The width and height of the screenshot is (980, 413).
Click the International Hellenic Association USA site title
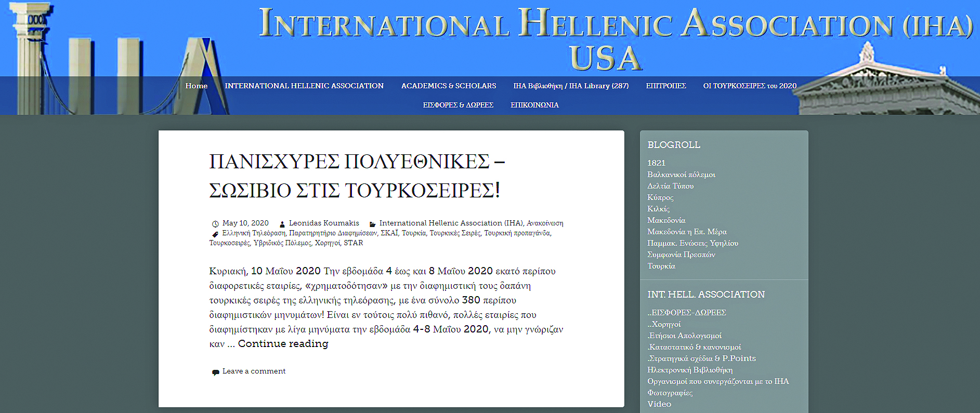tap(616, 39)
